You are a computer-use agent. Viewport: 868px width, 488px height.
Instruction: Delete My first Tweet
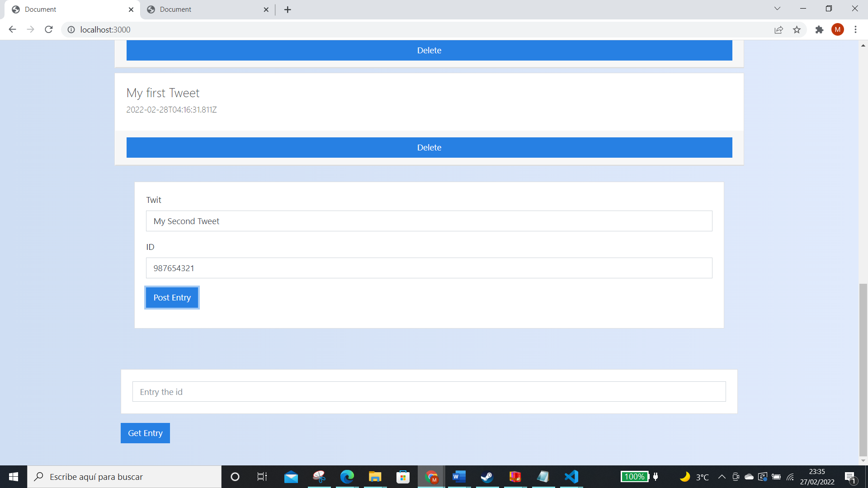[429, 147]
